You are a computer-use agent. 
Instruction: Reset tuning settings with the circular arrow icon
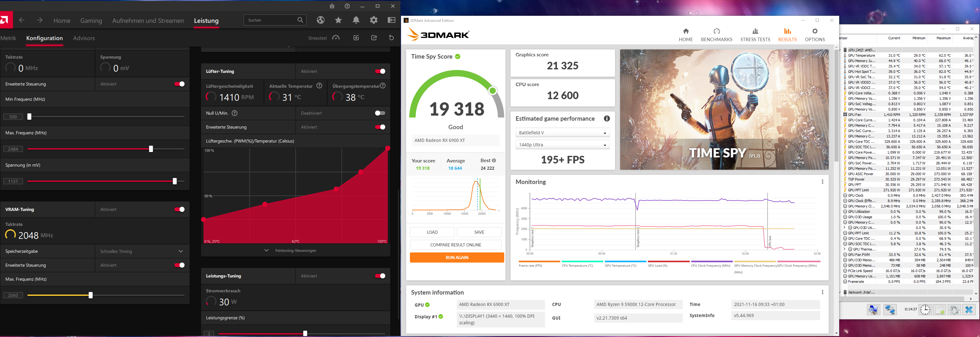tap(392, 38)
